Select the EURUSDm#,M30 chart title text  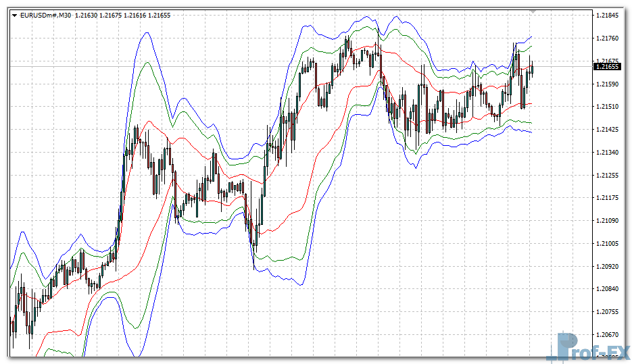pyautogui.click(x=46, y=15)
